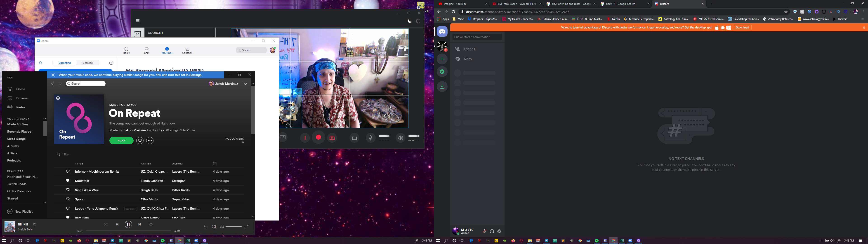Pause the camera recording
This screenshot has width=868, height=244.
coord(305,138)
